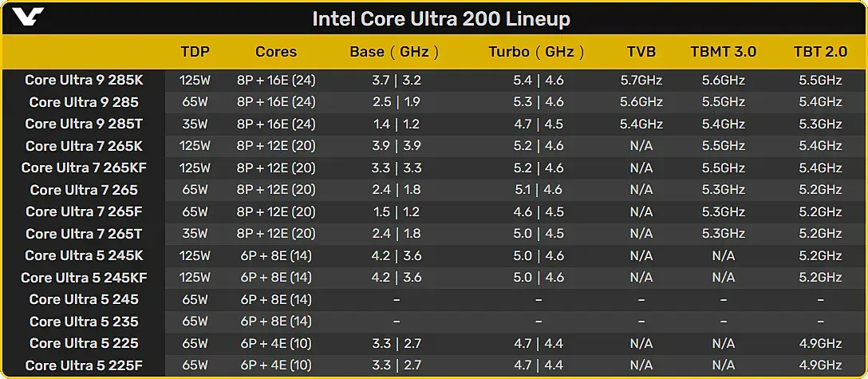Select the 3.9 | 3.9 base frequency cell
Viewport: 868px width, 379px height.
pyautogui.click(x=397, y=146)
